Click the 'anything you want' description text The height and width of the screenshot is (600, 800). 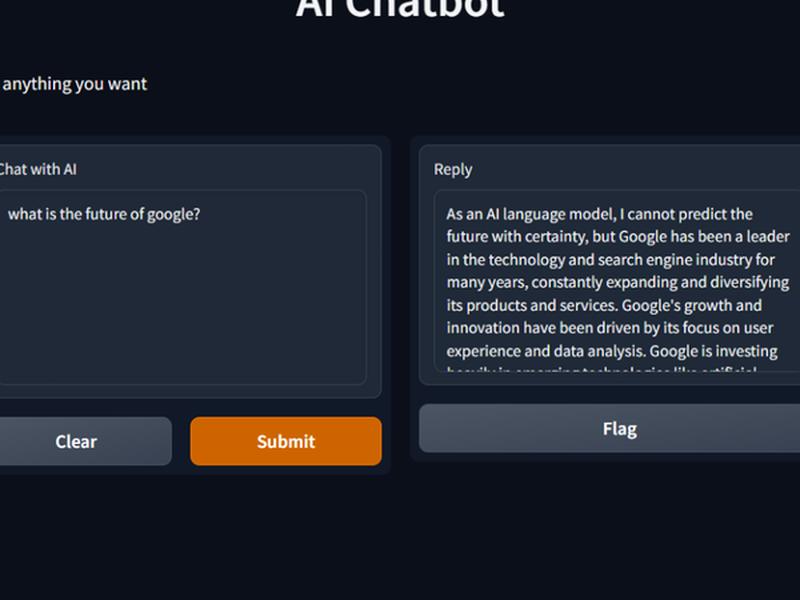coord(74,84)
